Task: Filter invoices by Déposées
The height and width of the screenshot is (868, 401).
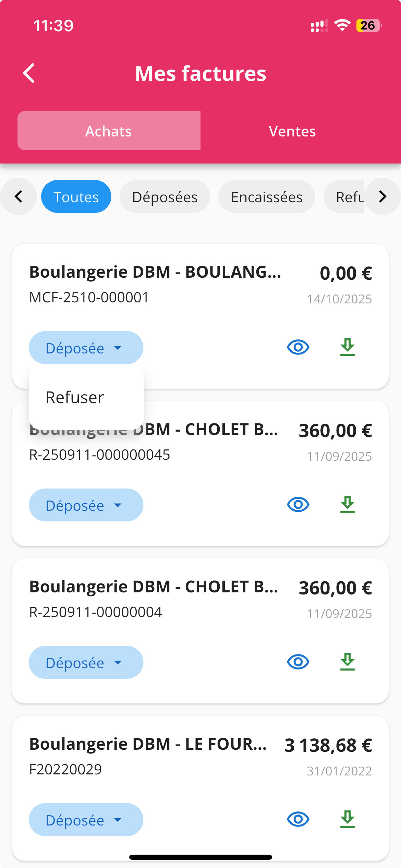Action: [x=165, y=197]
